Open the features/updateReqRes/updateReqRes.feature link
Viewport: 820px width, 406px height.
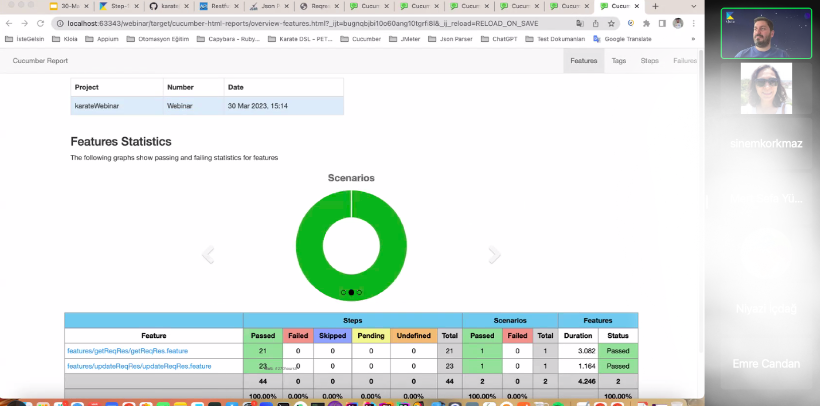pos(139,366)
